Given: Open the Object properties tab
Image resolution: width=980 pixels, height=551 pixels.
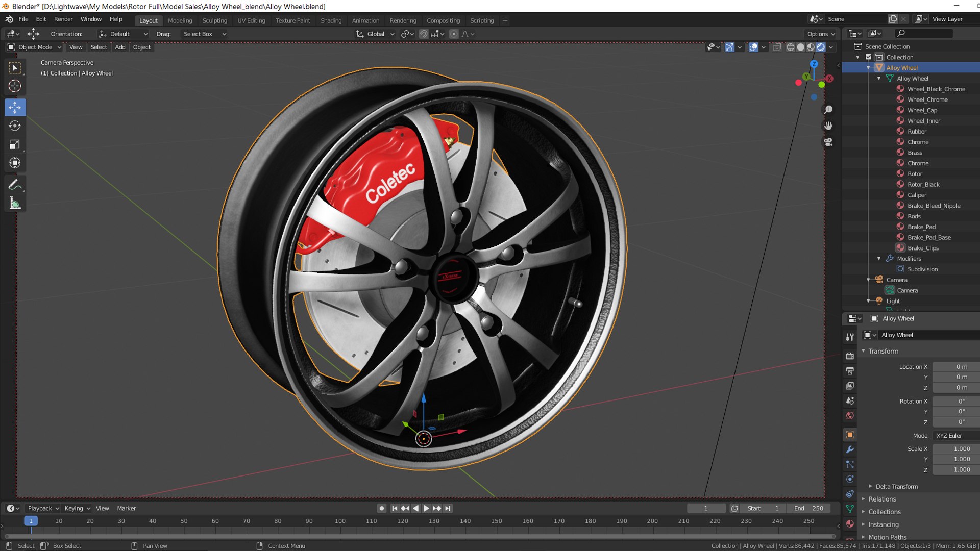Looking at the screenshot, I should (x=850, y=435).
